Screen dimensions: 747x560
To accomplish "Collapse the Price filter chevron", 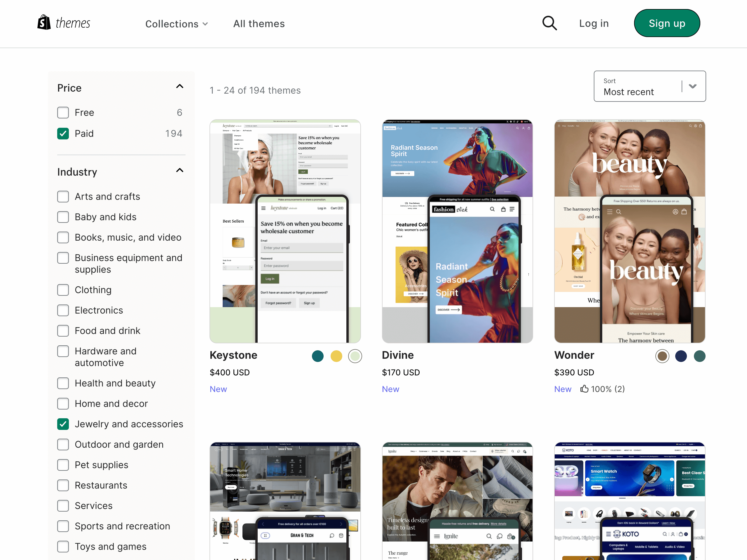I will (180, 87).
